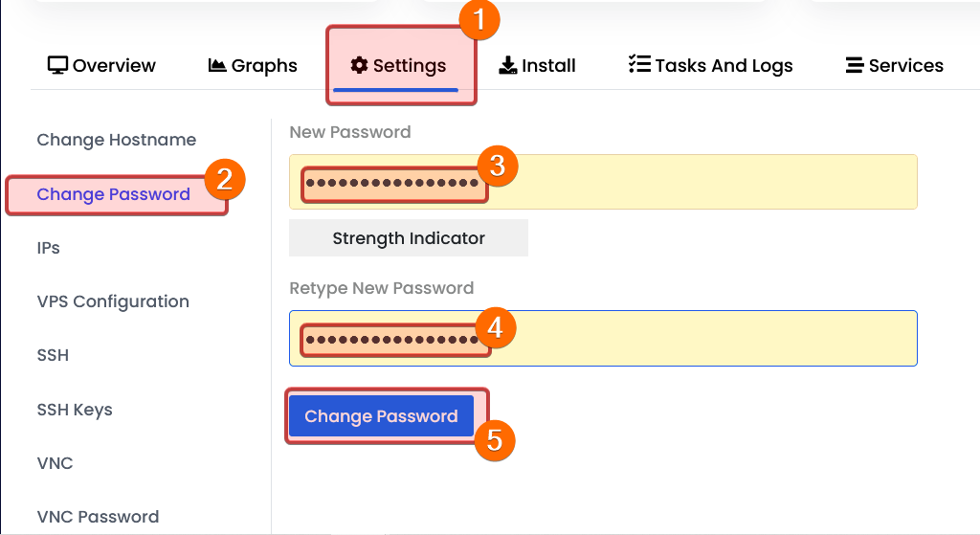980x535 pixels.
Task: Select Change Password in the left sidebar
Action: point(113,194)
